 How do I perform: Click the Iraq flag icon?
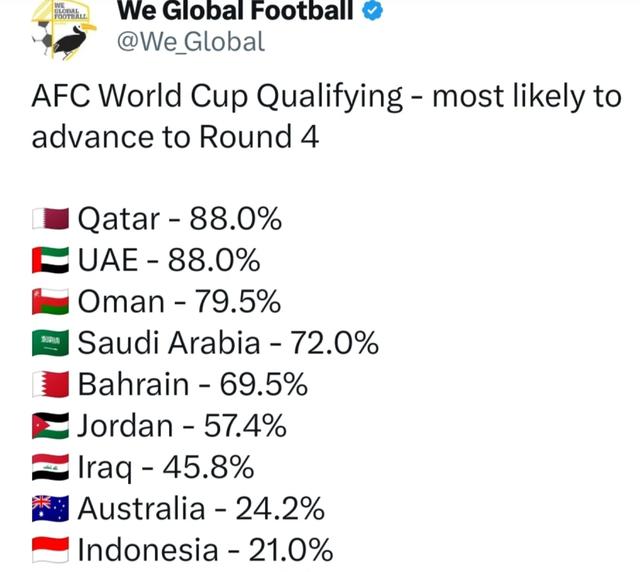(50, 467)
